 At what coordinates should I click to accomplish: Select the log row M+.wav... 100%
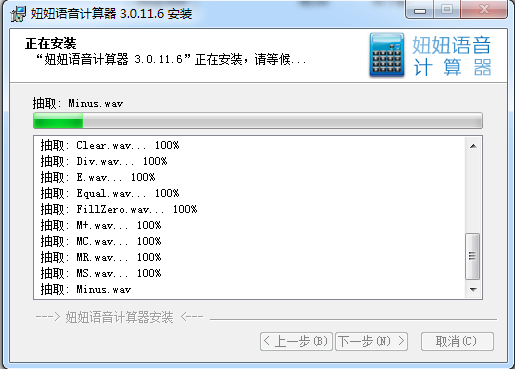click(101, 225)
